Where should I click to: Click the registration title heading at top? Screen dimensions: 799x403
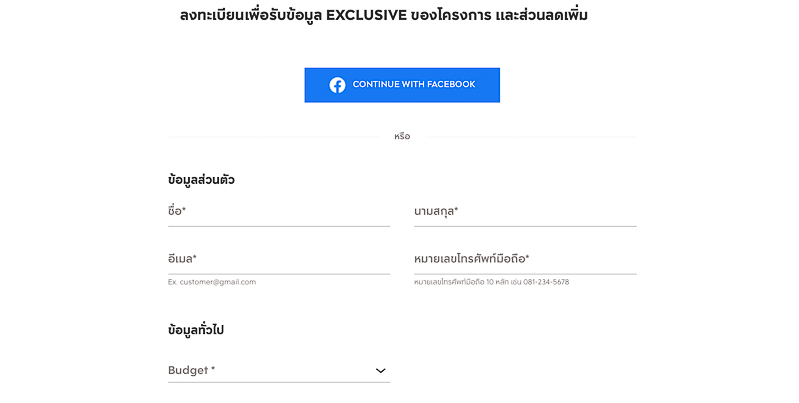pyautogui.click(x=384, y=15)
